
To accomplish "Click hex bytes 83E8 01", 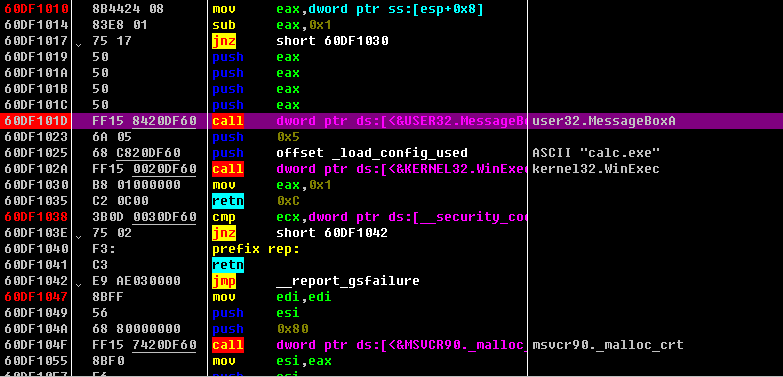I will coord(120,25).
